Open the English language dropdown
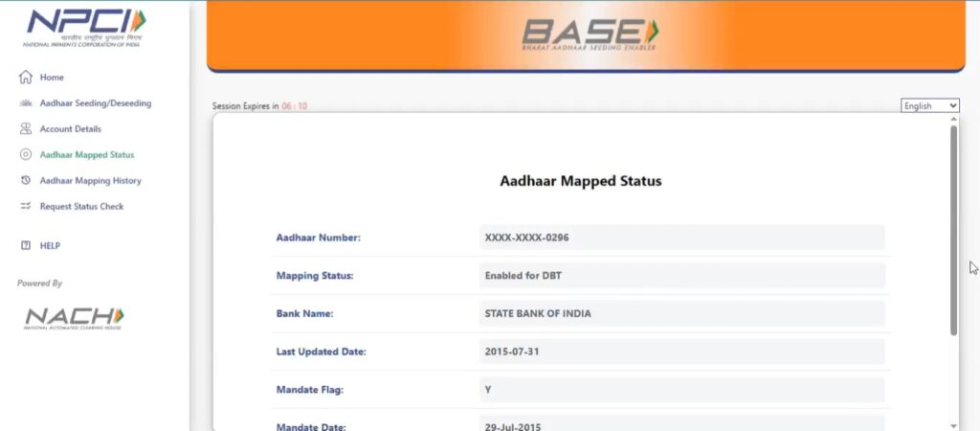 pyautogui.click(x=930, y=105)
